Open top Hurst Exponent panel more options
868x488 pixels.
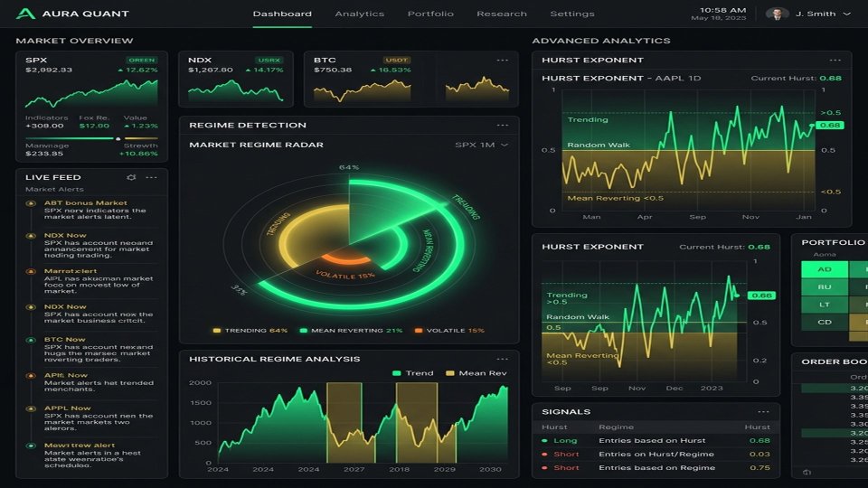pyautogui.click(x=835, y=60)
